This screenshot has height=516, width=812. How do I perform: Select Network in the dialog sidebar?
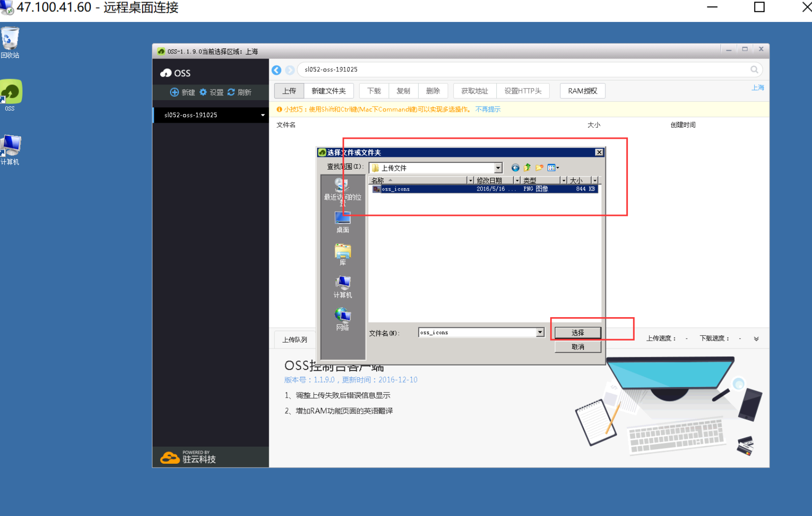(342, 320)
